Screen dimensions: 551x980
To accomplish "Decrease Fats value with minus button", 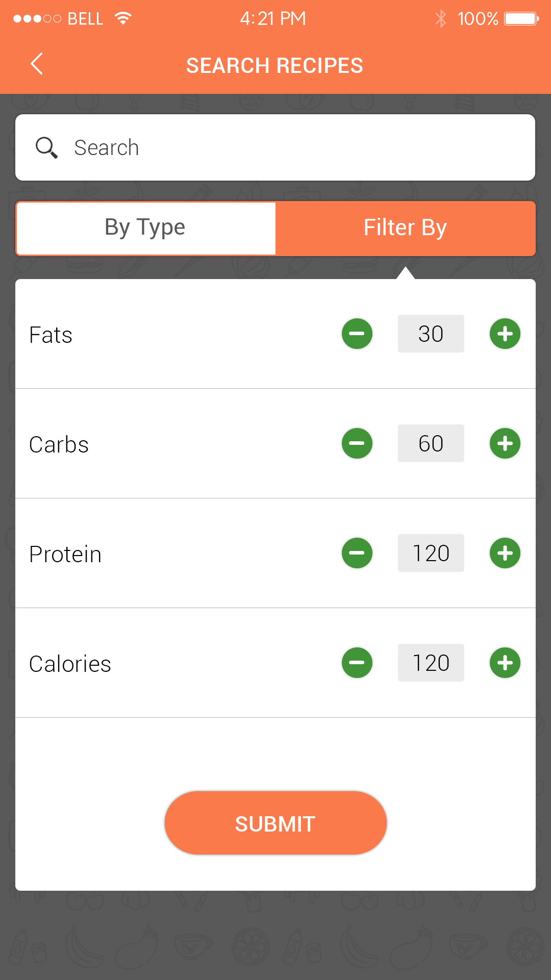I will [357, 334].
